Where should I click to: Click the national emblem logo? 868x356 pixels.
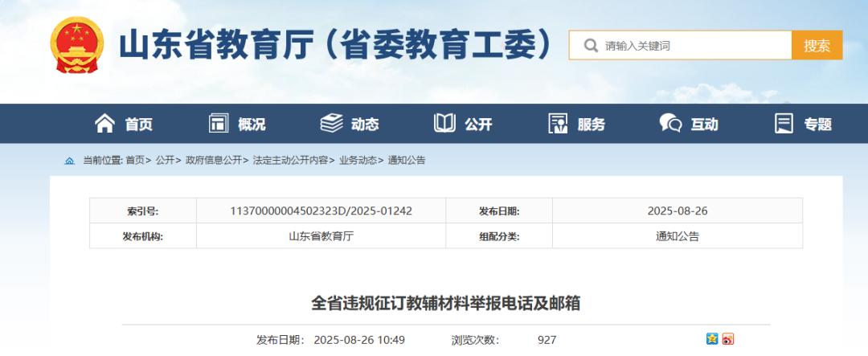(77, 45)
